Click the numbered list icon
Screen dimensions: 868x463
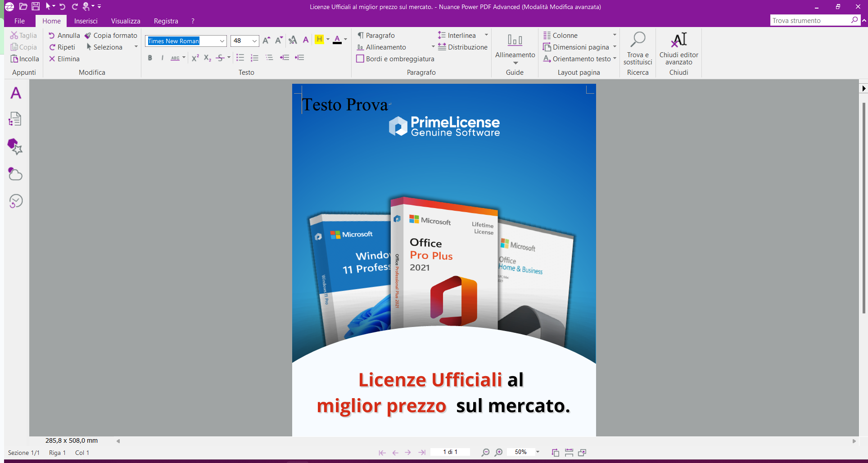[x=254, y=58]
